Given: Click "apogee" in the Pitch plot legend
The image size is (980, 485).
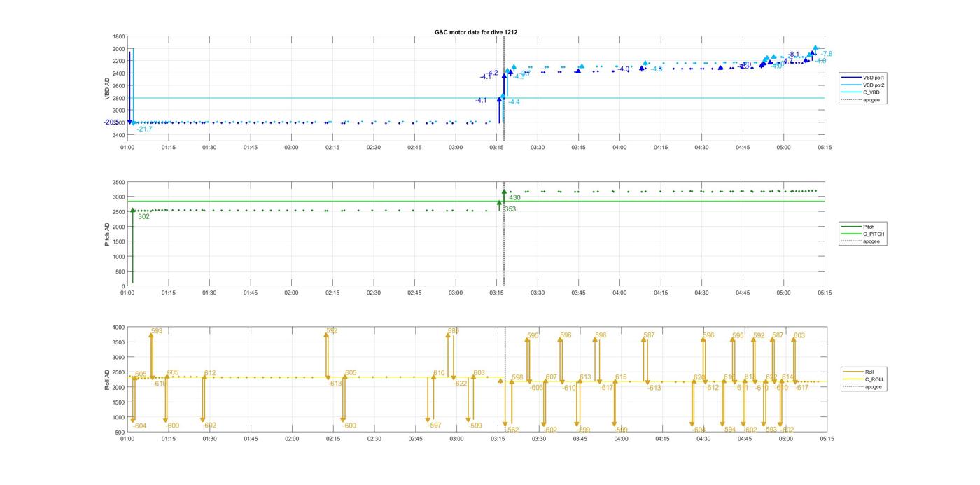Looking at the screenshot, I should pyautogui.click(x=871, y=241).
